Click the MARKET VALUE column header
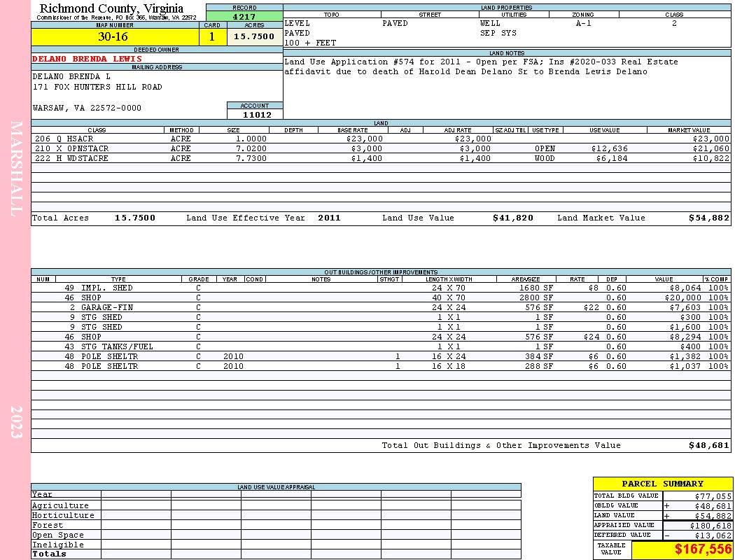Viewport: 735px width, 560px height. tap(689, 129)
